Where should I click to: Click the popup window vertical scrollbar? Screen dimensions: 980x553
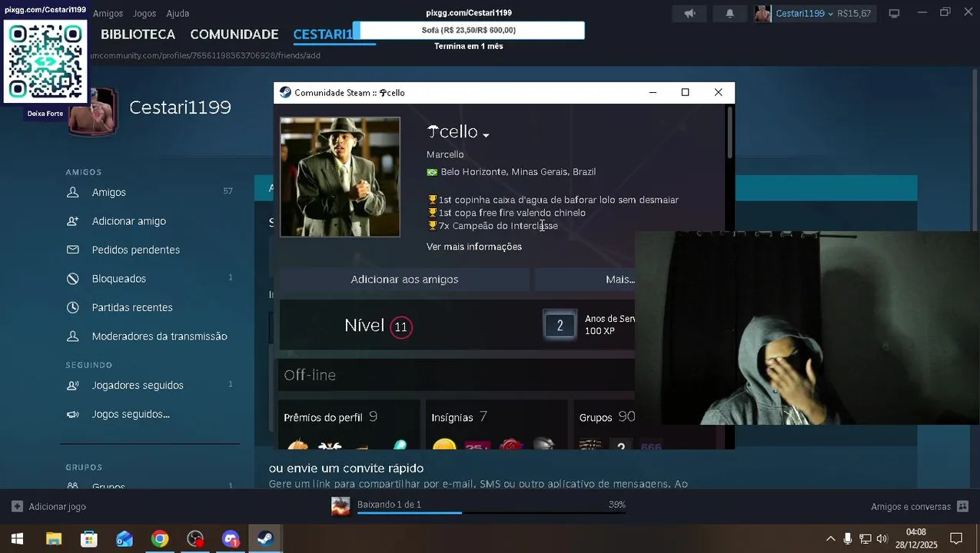[x=730, y=133]
